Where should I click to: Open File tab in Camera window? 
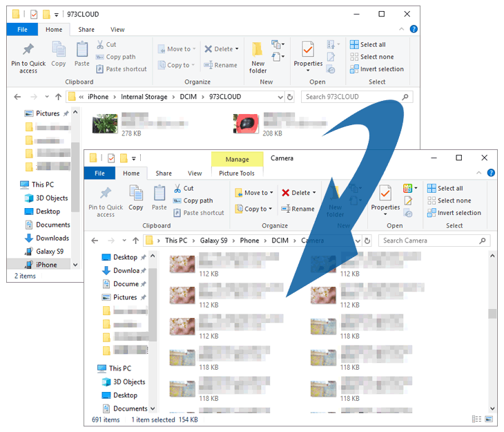[99, 173]
